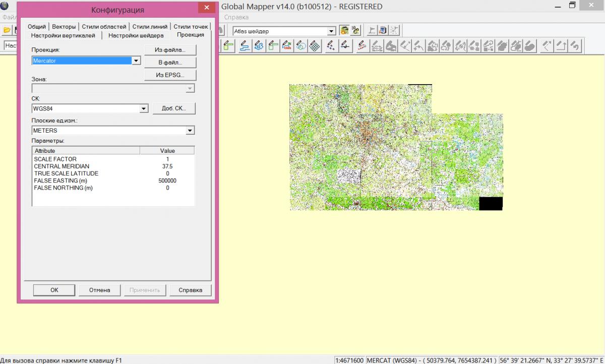The height and width of the screenshot is (364, 605).
Task: Open the Справка menu
Action: coord(236,17)
